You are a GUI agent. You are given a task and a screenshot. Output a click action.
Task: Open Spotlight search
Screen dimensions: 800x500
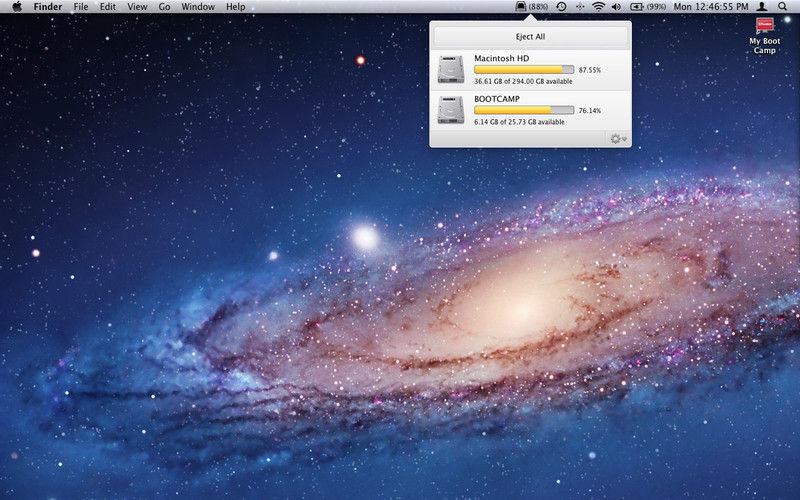[783, 7]
